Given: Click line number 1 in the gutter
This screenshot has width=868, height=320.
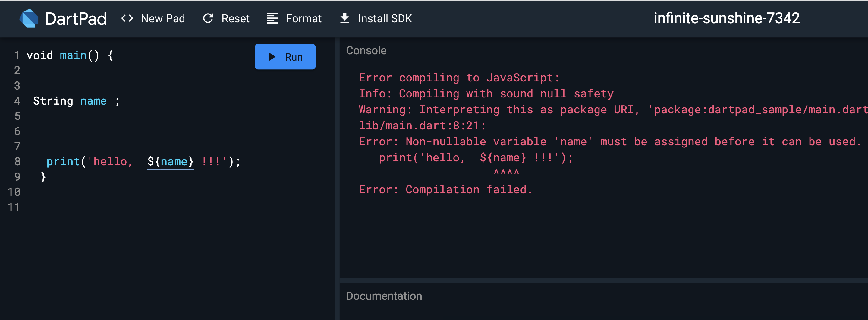Looking at the screenshot, I should coord(17,55).
